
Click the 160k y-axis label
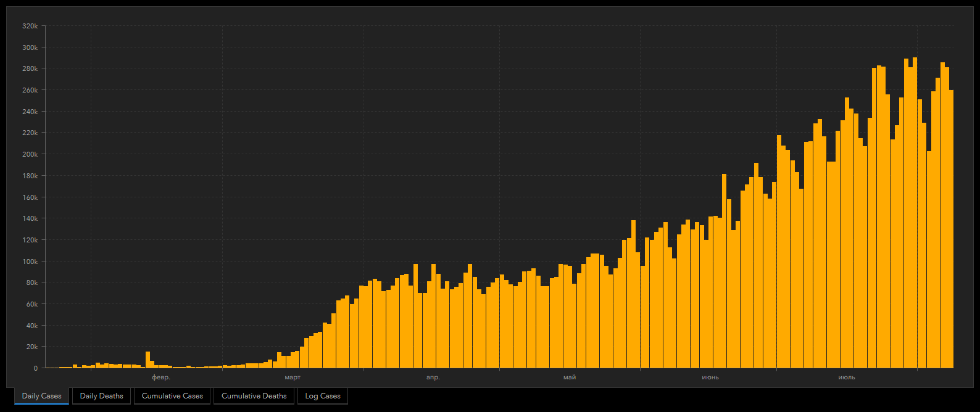(x=30, y=197)
